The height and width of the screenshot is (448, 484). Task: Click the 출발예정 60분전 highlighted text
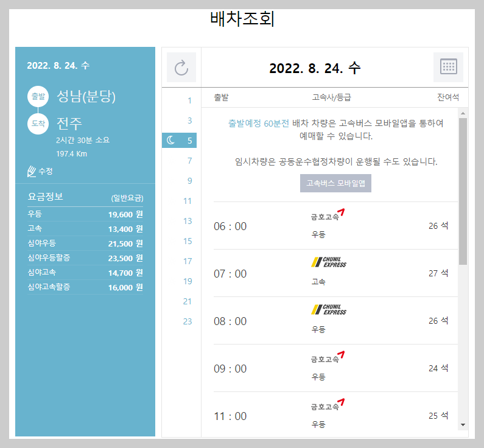click(259, 124)
